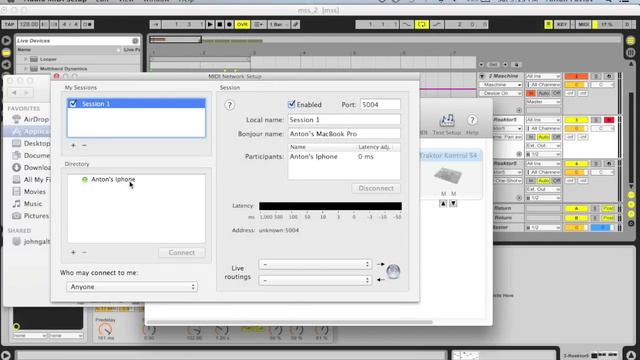Click the Bonjour name field
The image size is (640, 360).
click(344, 133)
